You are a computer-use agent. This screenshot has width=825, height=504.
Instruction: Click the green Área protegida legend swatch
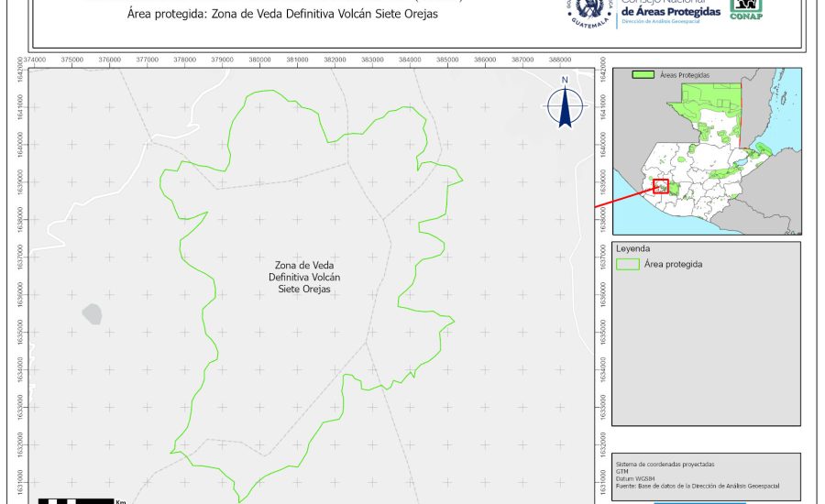pyautogui.click(x=627, y=264)
